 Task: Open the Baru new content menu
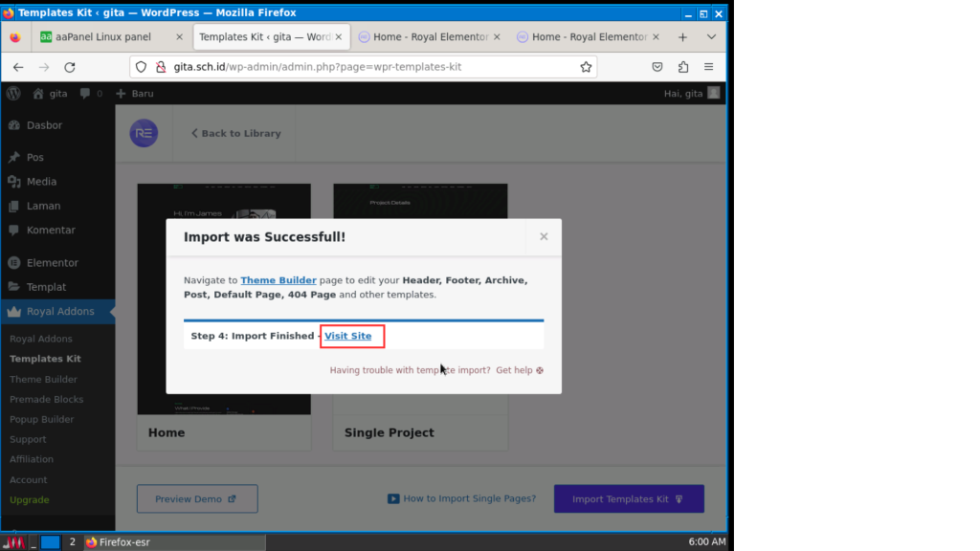(x=135, y=94)
